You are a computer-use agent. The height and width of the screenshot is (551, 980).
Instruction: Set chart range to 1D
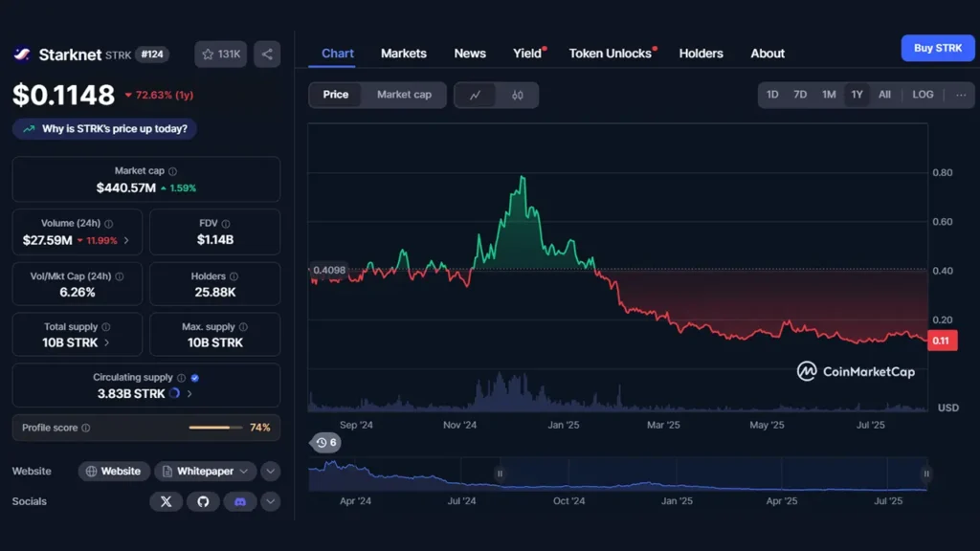point(772,95)
